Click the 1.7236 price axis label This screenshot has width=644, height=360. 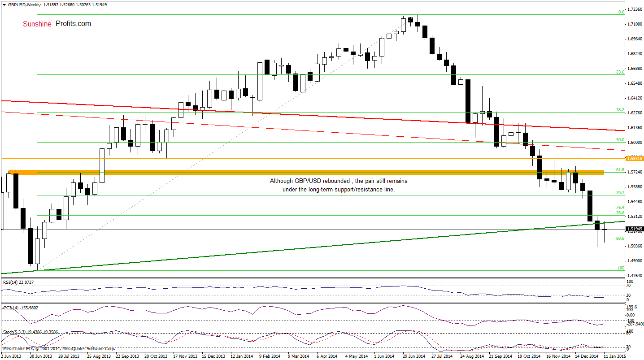[635, 9]
